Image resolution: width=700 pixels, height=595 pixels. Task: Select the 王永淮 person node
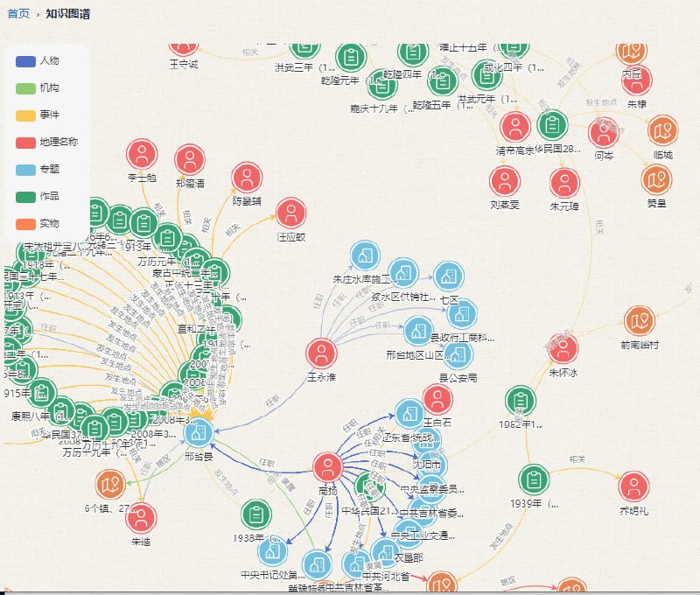(322, 354)
